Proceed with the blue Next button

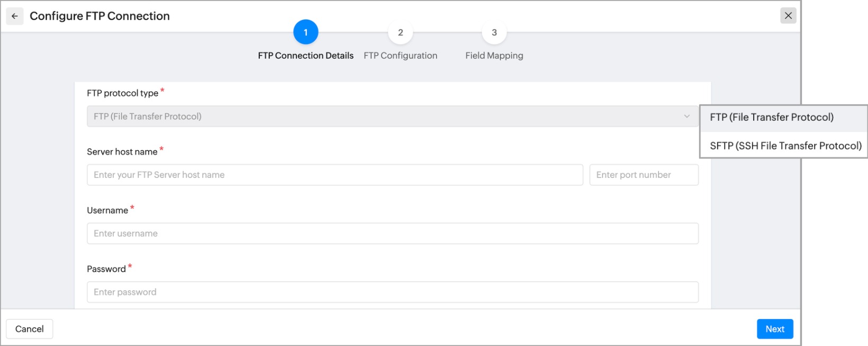pos(774,329)
